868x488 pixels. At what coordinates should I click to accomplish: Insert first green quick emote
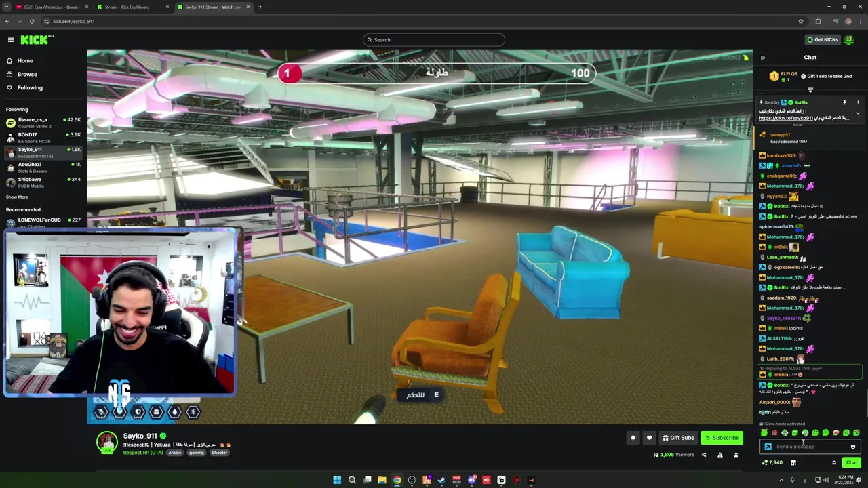764,432
